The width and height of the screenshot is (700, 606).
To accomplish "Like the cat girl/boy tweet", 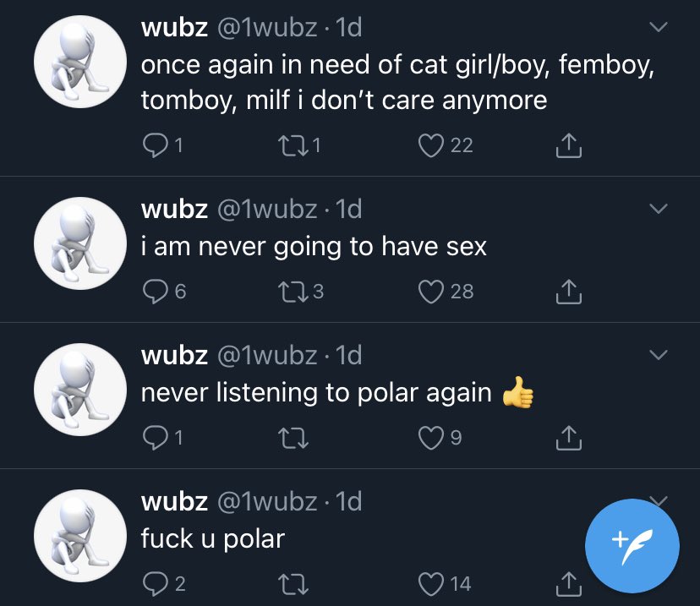I will 431,146.
